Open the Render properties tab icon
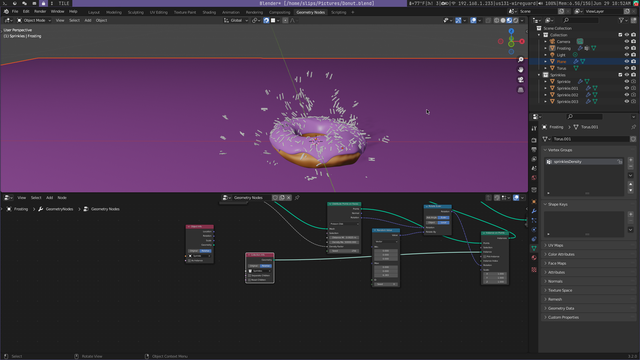Viewport: 640px width, 360px height. coord(534,140)
